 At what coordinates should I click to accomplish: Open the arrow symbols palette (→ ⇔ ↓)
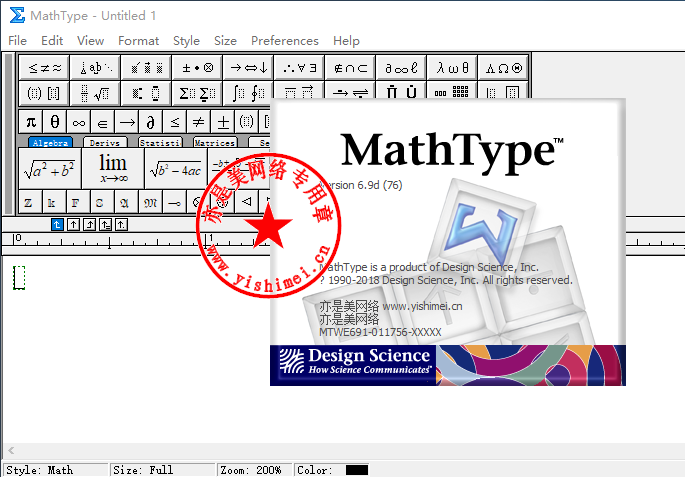248,68
